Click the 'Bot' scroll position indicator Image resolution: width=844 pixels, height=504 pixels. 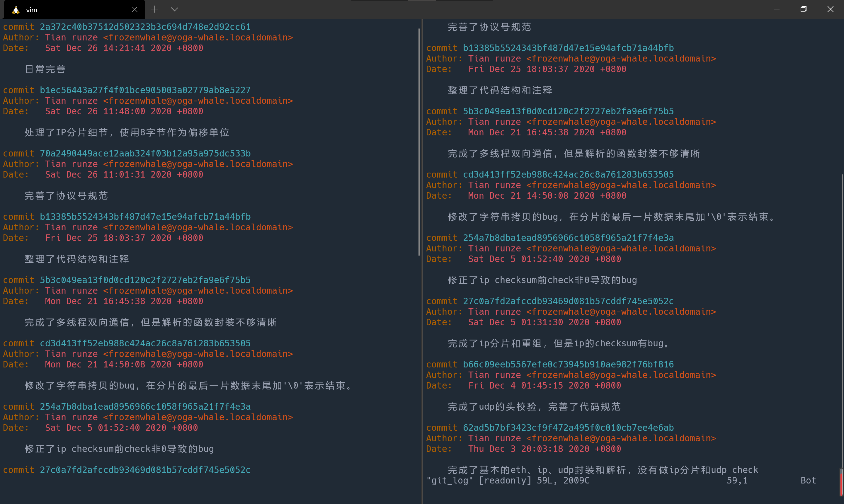coord(808,481)
